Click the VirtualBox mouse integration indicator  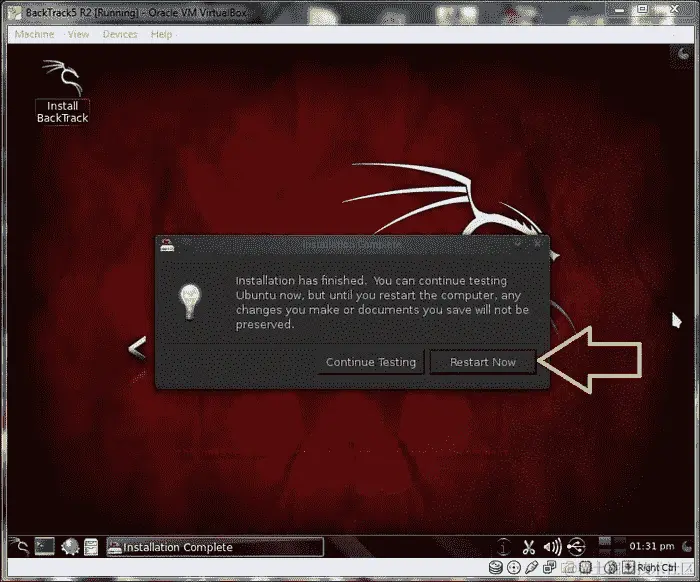tap(611, 567)
